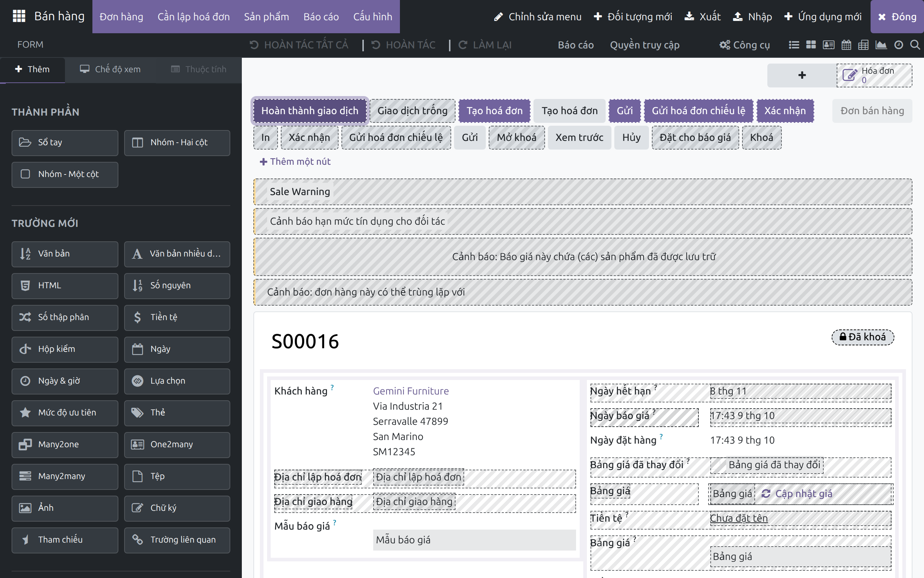Select the Đã khoá locked badge
This screenshot has width=924, height=578.
(863, 337)
